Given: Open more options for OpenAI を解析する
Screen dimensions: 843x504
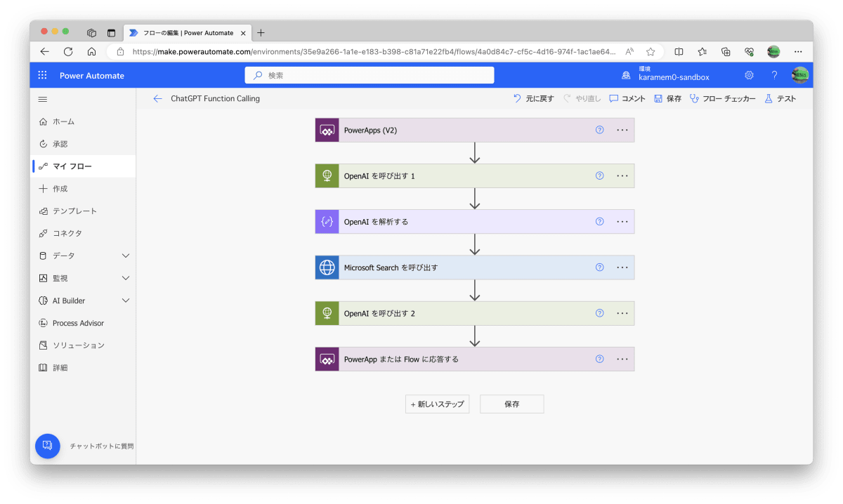Looking at the screenshot, I should coord(622,221).
